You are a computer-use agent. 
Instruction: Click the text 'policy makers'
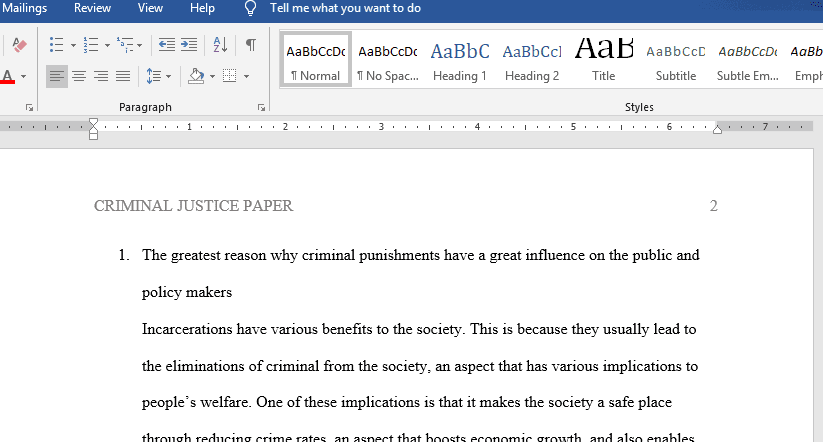tap(187, 292)
